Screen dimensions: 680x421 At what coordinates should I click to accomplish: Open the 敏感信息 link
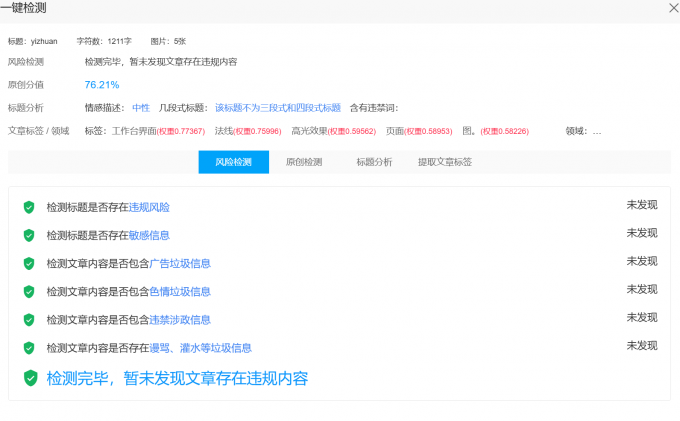point(149,235)
